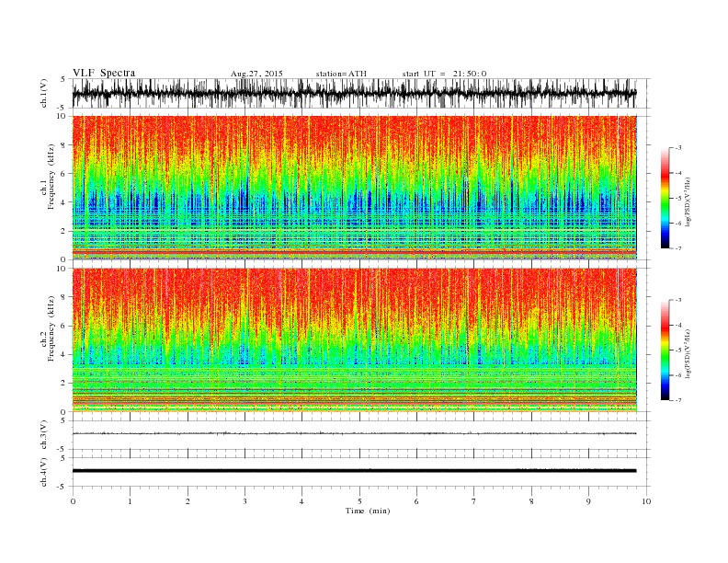Click the "start UT = 21:50:0" header text
Screen dimensions: 728x563
(444, 74)
